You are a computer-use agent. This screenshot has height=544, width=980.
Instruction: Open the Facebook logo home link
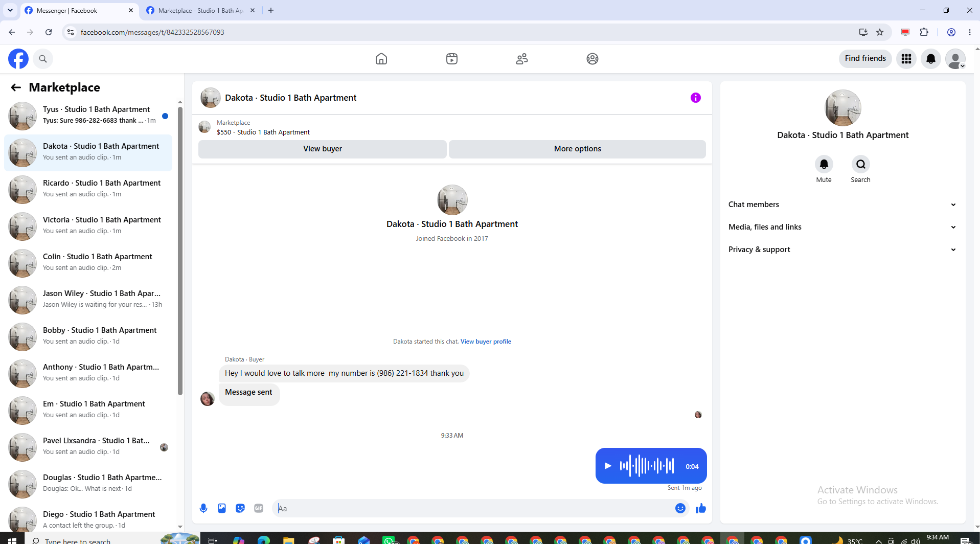[x=18, y=59]
